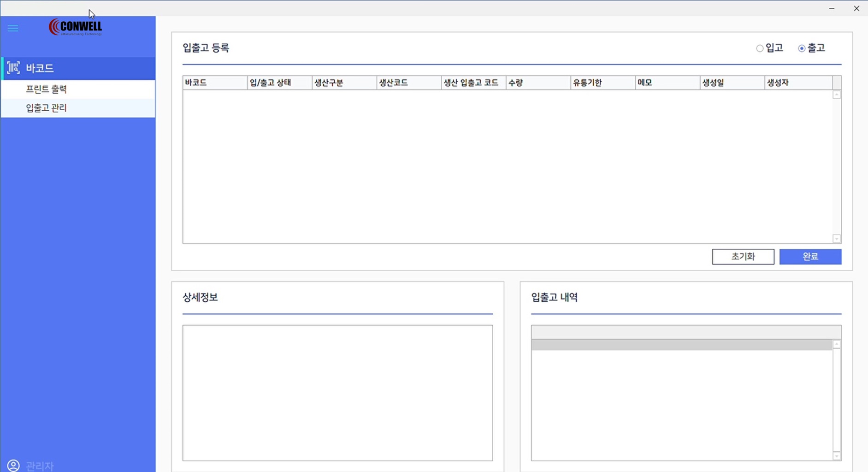Select the 입고 radio button
Image resolution: width=868 pixels, height=472 pixels.
[x=760, y=48]
